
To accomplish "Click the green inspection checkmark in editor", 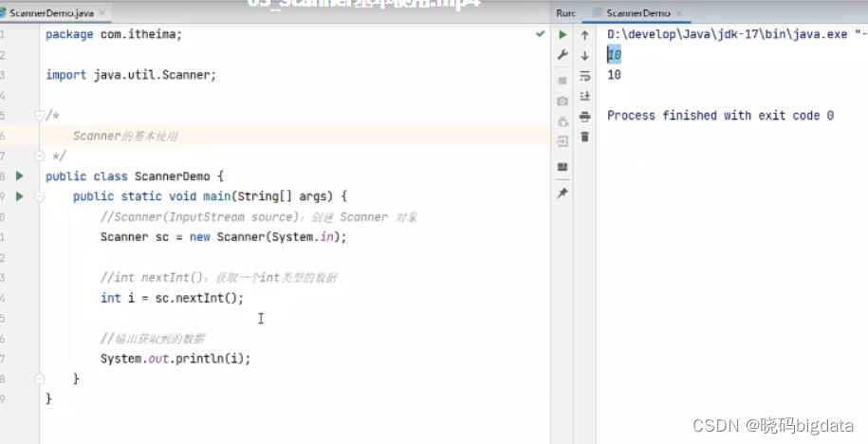I will 541,34.
